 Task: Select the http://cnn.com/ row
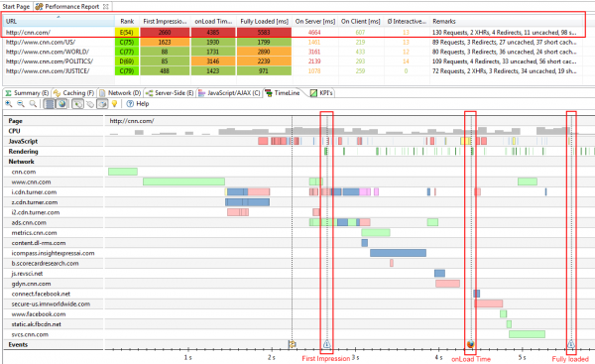[293, 33]
